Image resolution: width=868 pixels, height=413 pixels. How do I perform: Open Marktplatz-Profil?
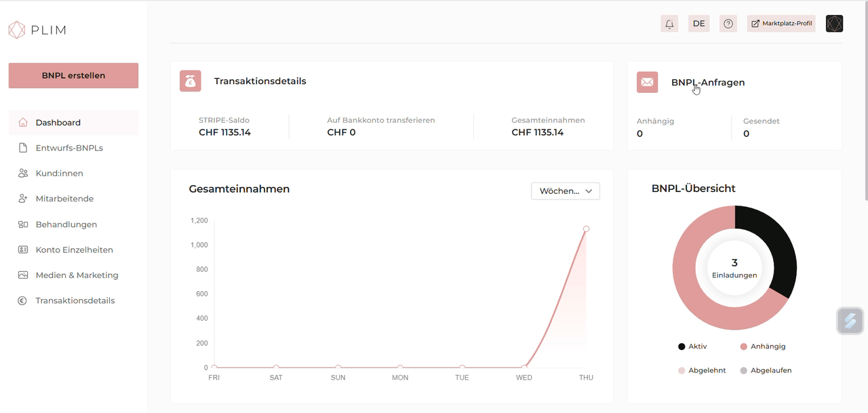[781, 24]
